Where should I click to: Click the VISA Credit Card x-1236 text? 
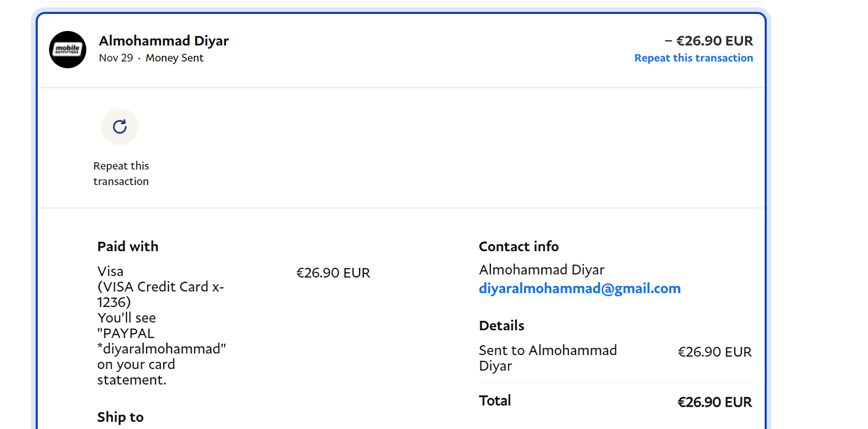point(160,294)
